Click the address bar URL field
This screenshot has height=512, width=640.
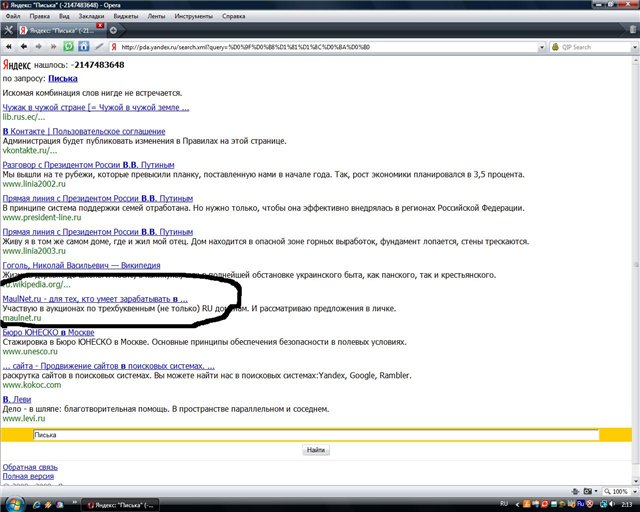click(320, 47)
